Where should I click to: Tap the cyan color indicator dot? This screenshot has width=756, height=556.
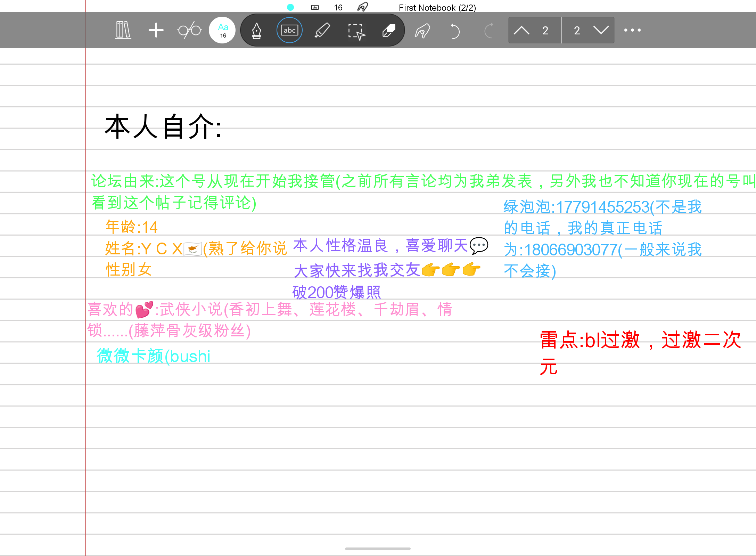pos(290,7)
